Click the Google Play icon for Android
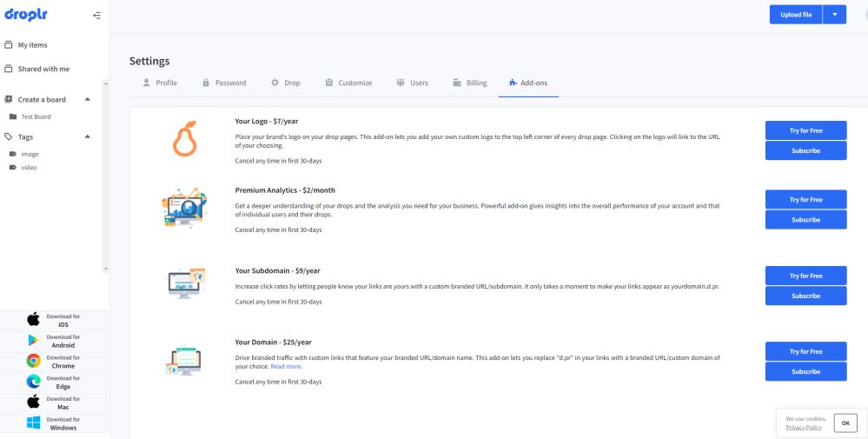The height and width of the screenshot is (439, 868). 33,341
